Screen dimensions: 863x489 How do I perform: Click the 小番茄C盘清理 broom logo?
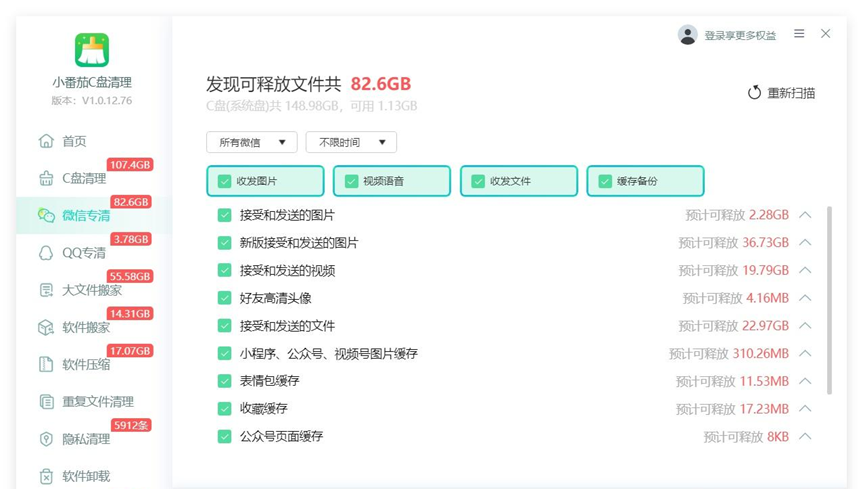click(92, 50)
